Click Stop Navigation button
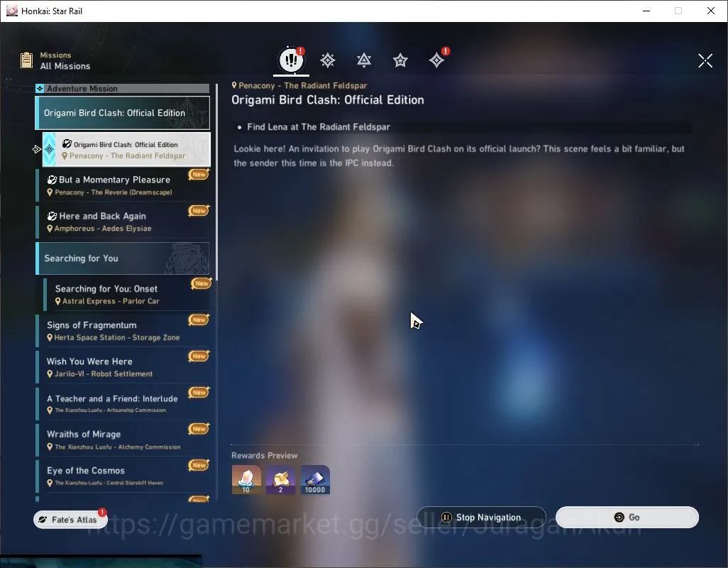This screenshot has width=728, height=568. tap(482, 518)
